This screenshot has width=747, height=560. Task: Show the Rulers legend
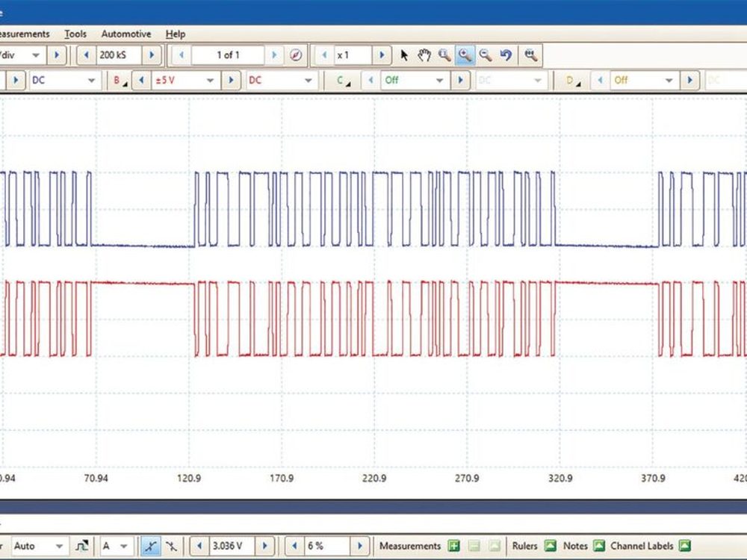(551, 546)
